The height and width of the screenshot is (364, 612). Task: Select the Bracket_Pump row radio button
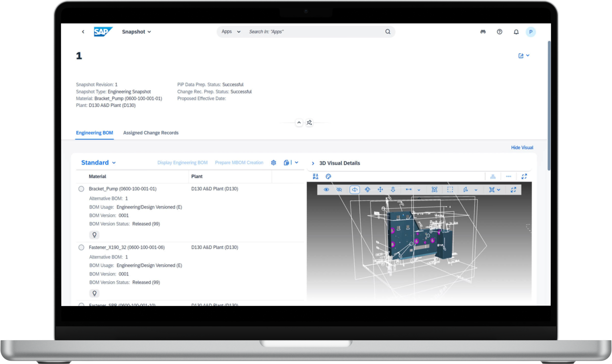[81, 189]
